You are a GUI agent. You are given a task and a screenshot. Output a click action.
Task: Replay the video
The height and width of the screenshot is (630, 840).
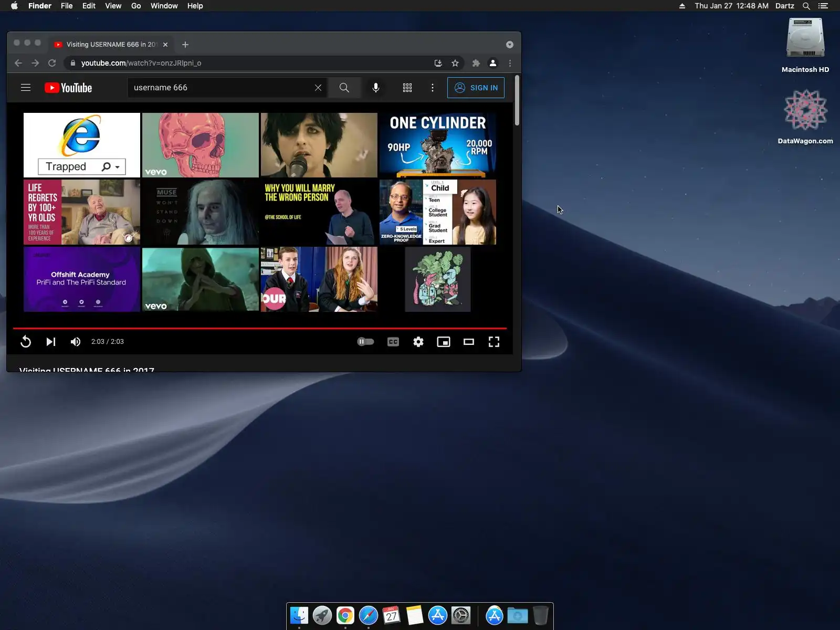26,342
